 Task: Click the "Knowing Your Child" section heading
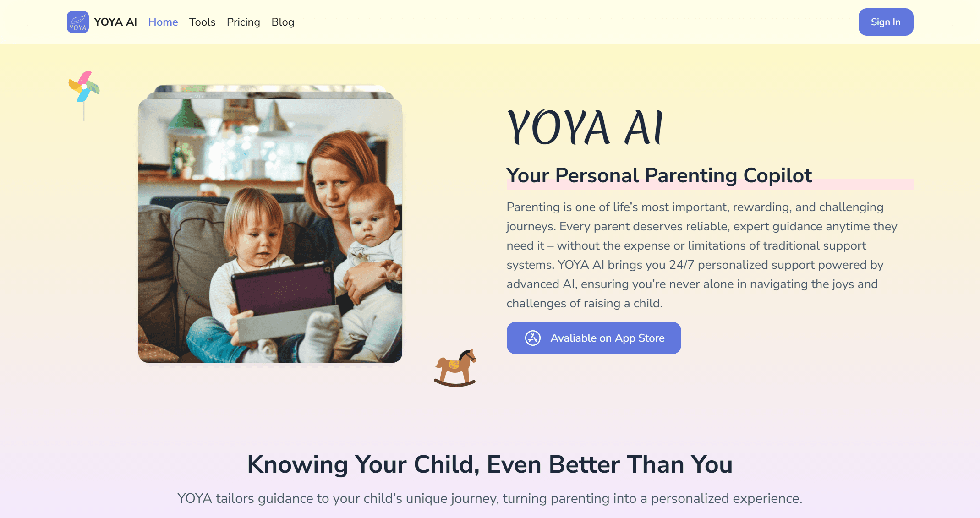tap(490, 464)
